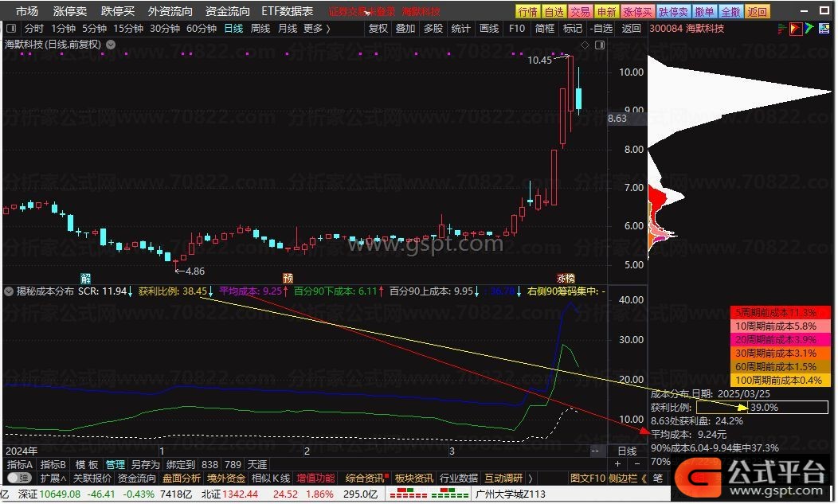Open the 跌停买 menu
838x504 pixels.
[x=118, y=11]
